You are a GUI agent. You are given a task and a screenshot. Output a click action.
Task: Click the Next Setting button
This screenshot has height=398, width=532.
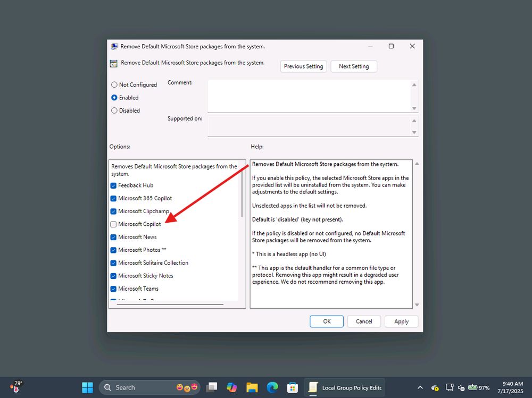point(354,66)
